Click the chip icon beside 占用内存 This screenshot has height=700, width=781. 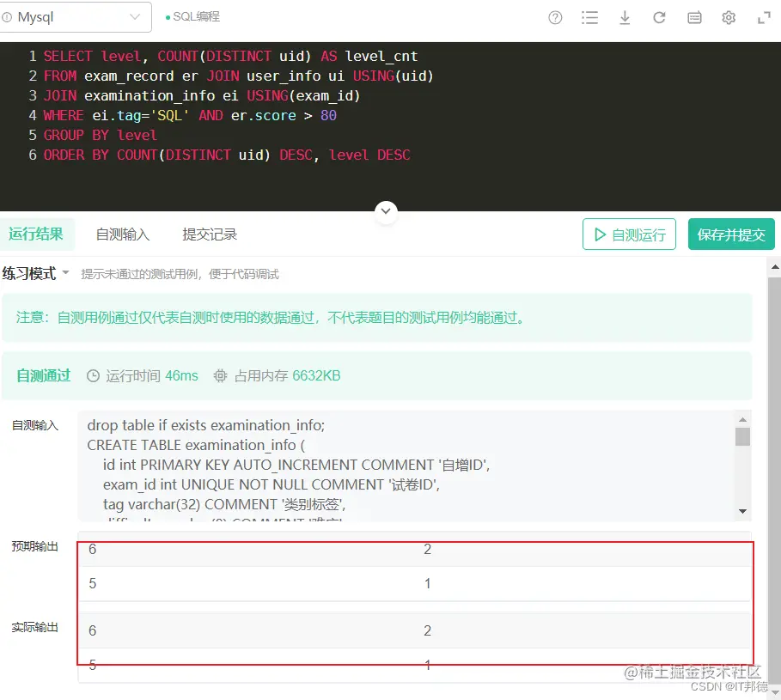220,376
